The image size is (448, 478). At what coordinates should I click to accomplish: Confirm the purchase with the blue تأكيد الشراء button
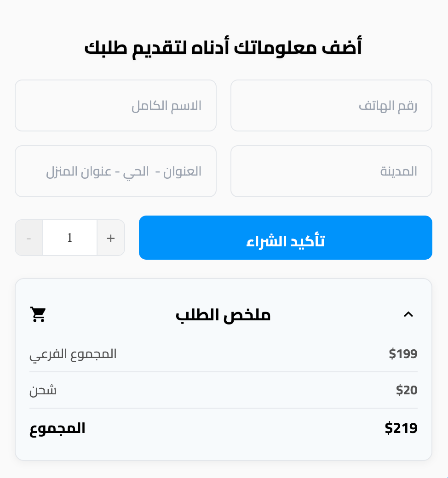(x=285, y=238)
